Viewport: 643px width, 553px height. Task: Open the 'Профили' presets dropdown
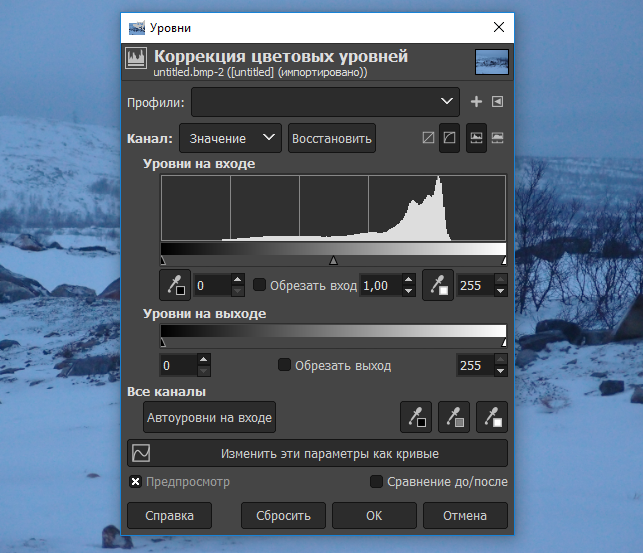(x=325, y=102)
